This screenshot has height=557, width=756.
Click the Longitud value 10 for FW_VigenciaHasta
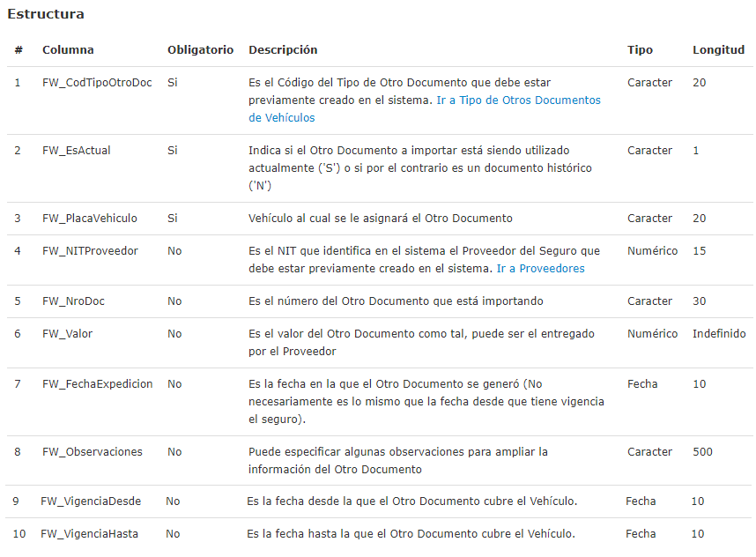pyautogui.click(x=697, y=533)
